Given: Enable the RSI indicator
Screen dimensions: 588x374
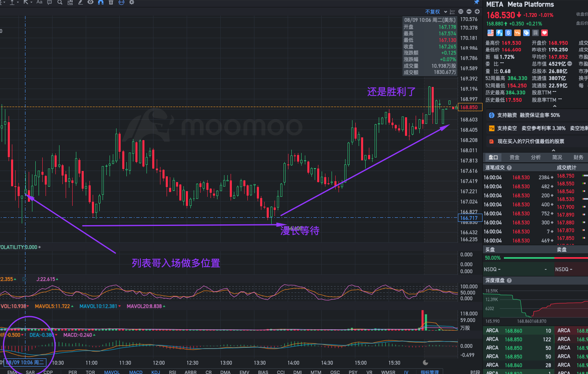Looking at the screenshot, I should click(173, 372).
